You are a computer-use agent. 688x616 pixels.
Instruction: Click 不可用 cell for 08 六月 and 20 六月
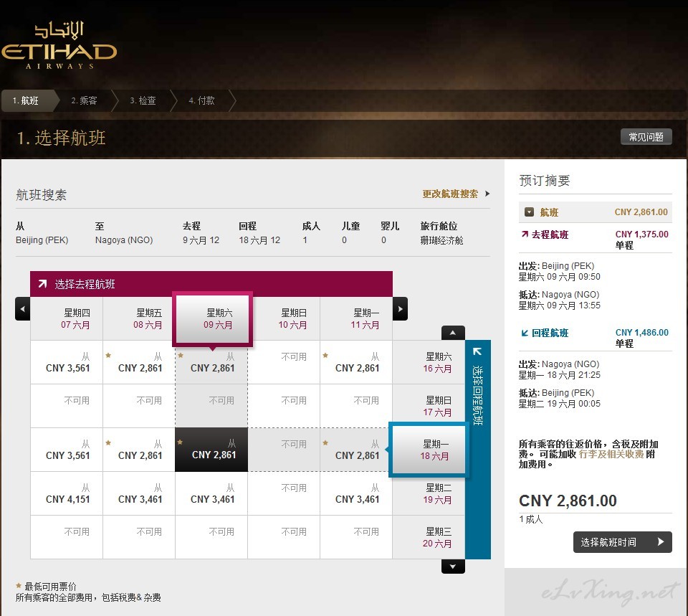coord(139,537)
